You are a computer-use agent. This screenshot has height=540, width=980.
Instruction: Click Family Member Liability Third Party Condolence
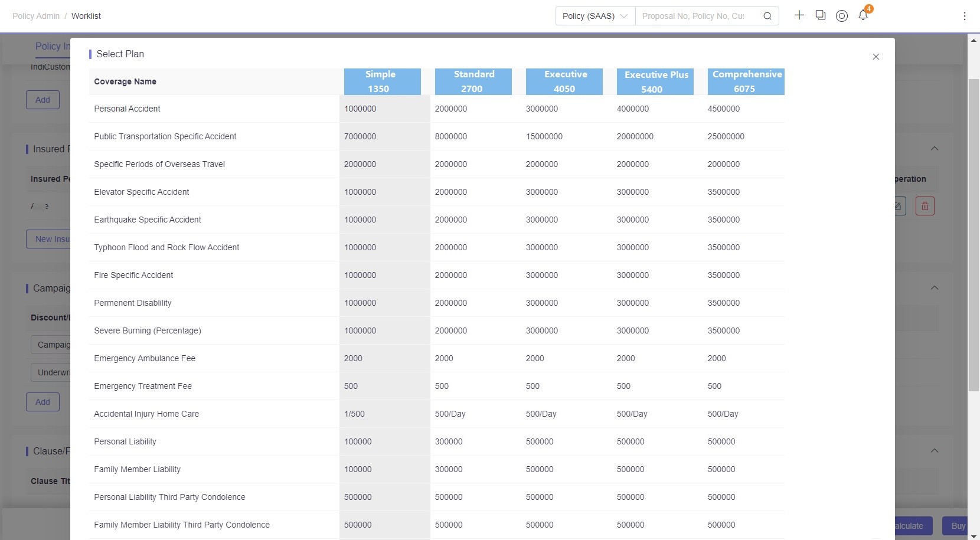click(182, 525)
